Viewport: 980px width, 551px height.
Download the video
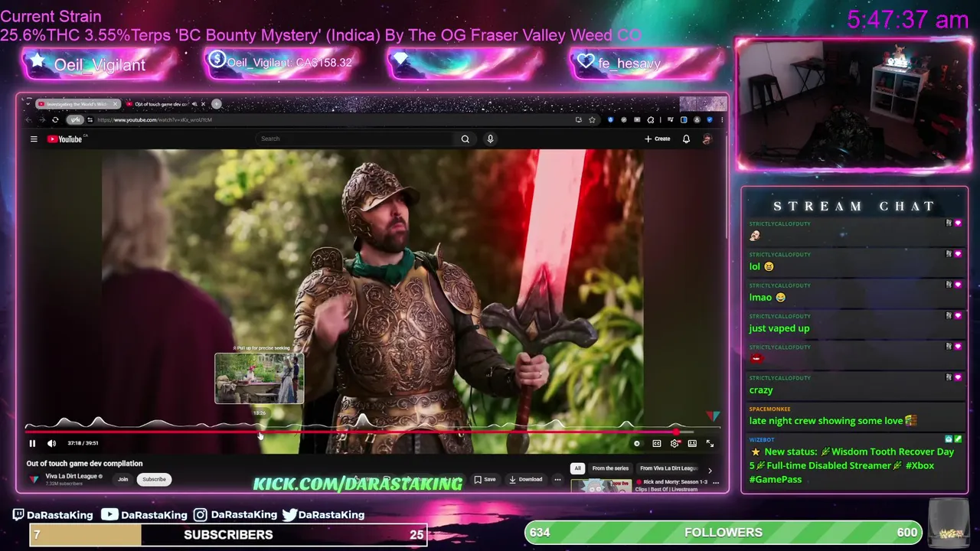525,479
